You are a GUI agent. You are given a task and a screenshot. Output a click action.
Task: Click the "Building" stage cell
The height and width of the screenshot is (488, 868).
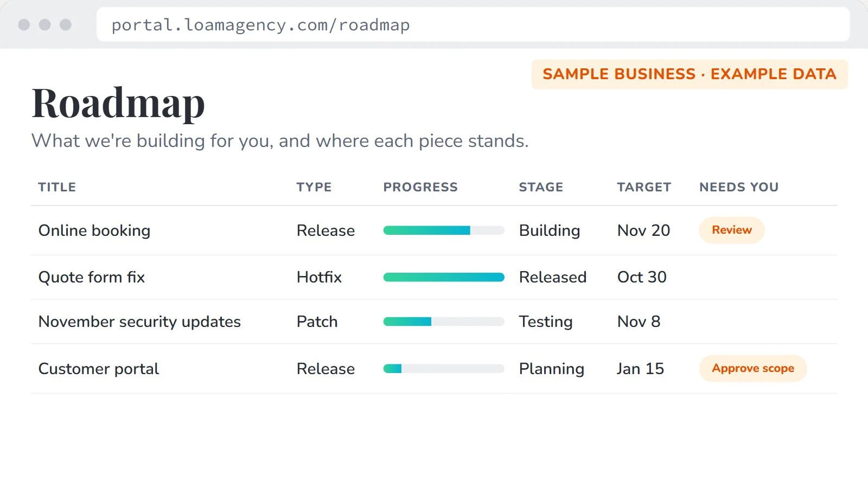pos(550,230)
